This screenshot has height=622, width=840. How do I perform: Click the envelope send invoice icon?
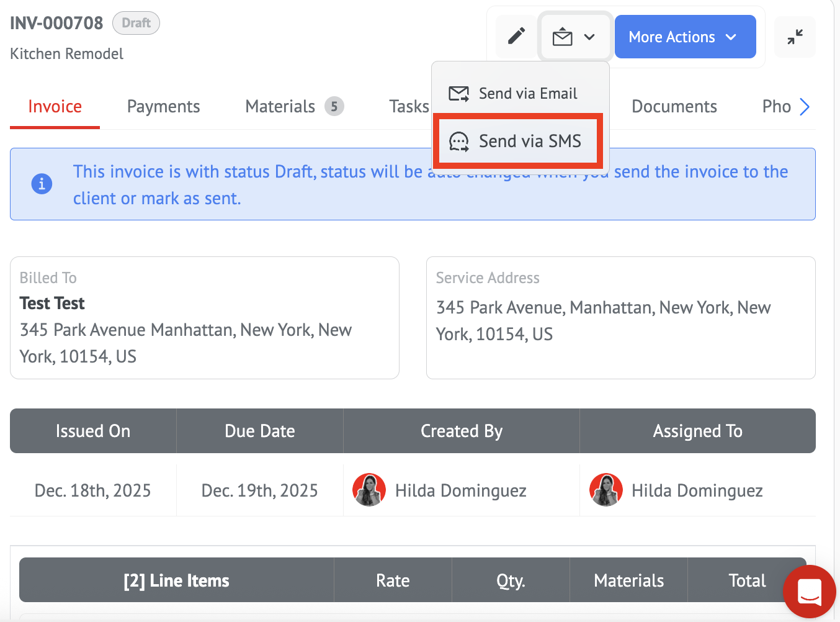pyautogui.click(x=563, y=37)
